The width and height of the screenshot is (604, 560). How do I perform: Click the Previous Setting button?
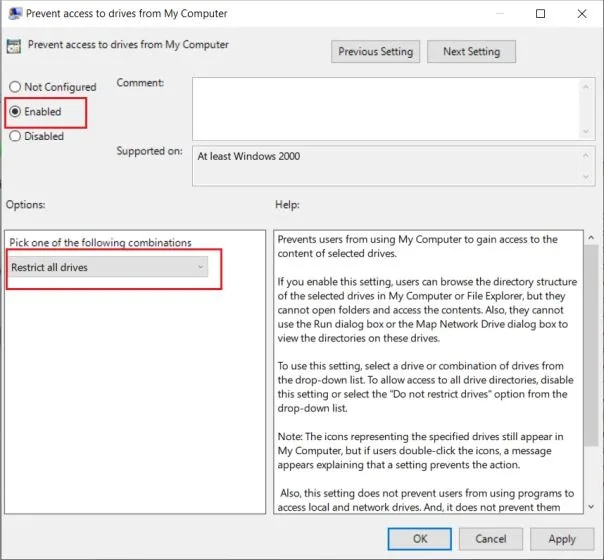375,51
